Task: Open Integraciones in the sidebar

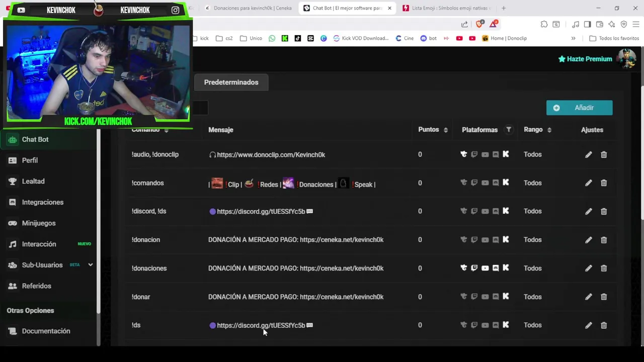Action: point(43,202)
